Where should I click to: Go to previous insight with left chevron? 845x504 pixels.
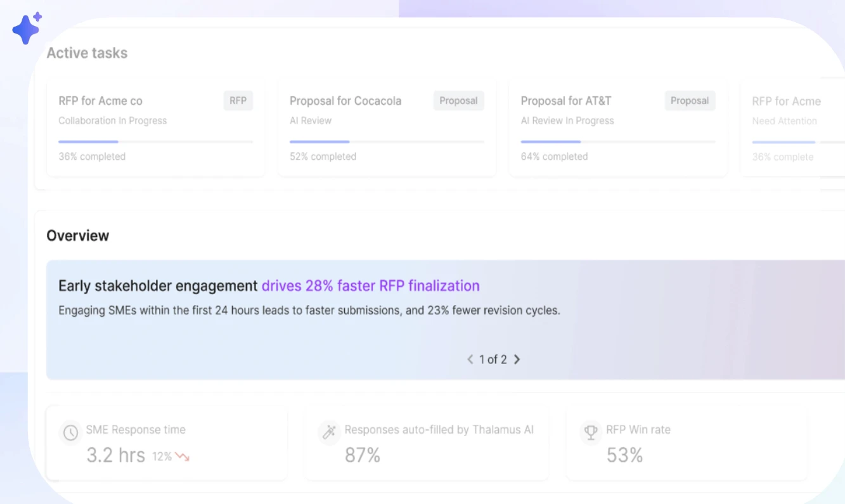pos(470,359)
